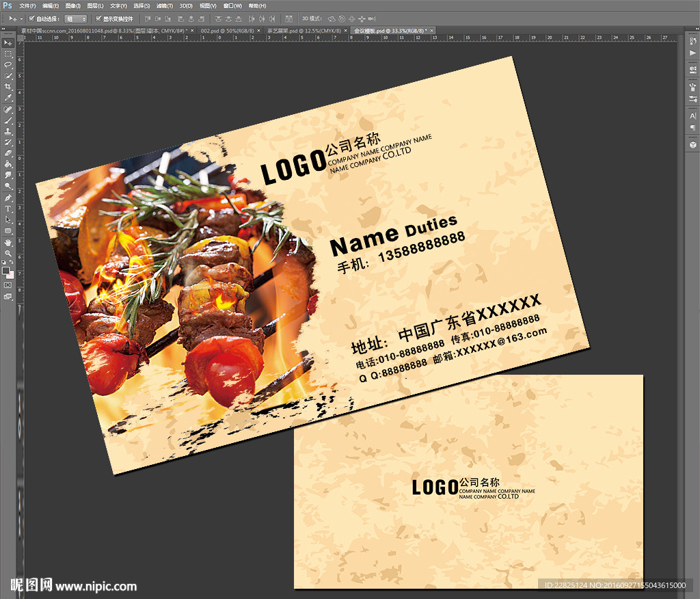Open the 文件(F) menu
Viewport: 700px width, 599px height.
click(27, 5)
